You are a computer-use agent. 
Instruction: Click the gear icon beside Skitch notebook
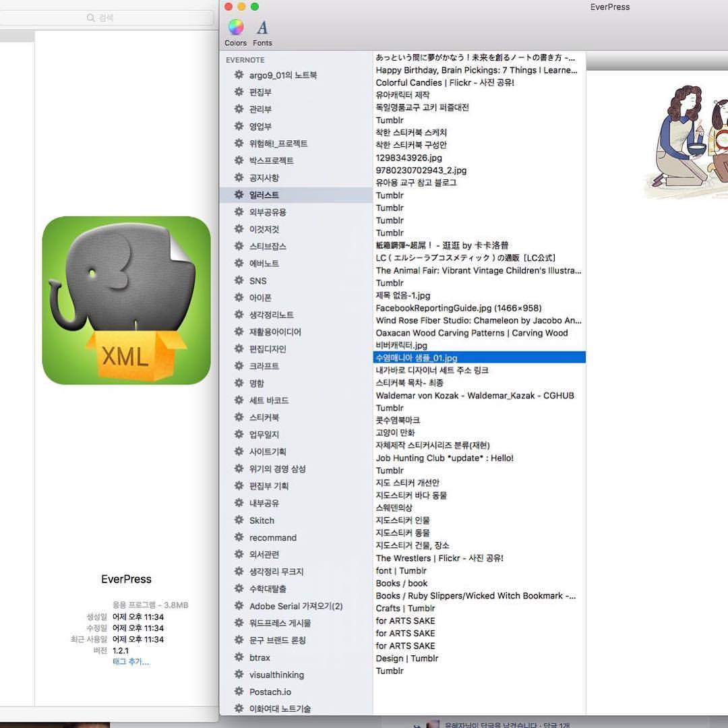[x=239, y=520]
